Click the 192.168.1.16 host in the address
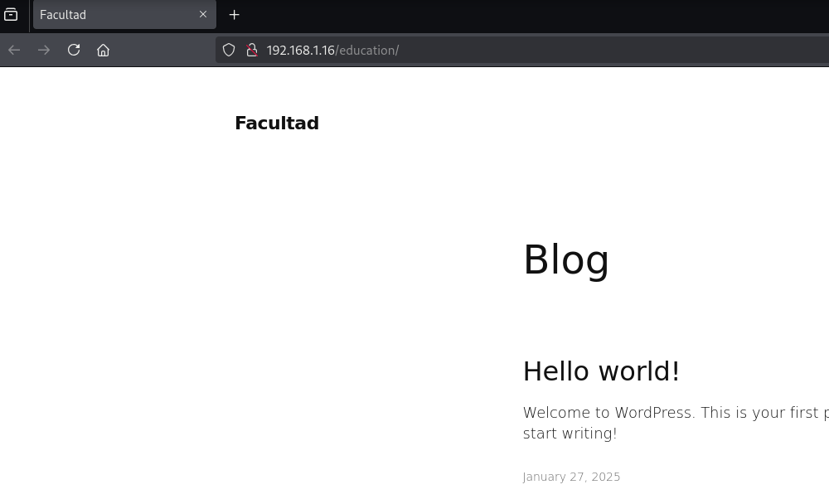The height and width of the screenshot is (504, 829). 300,51
